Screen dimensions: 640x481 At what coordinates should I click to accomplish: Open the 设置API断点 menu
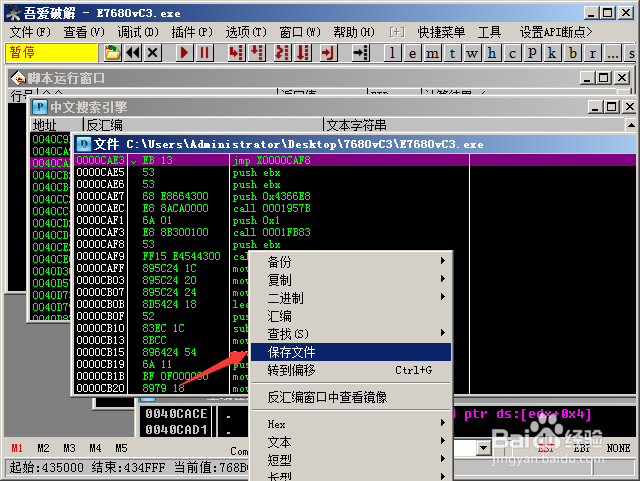click(556, 32)
